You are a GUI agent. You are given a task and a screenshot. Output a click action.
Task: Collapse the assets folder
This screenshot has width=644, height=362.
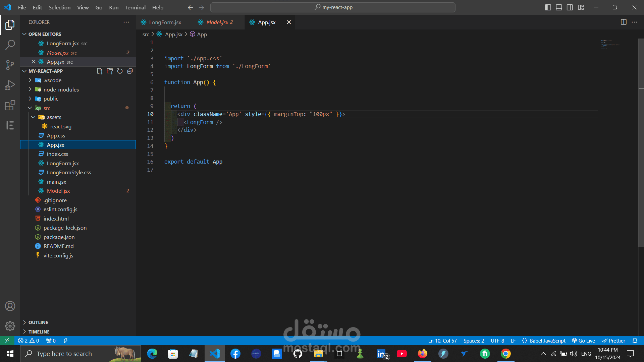click(54, 117)
